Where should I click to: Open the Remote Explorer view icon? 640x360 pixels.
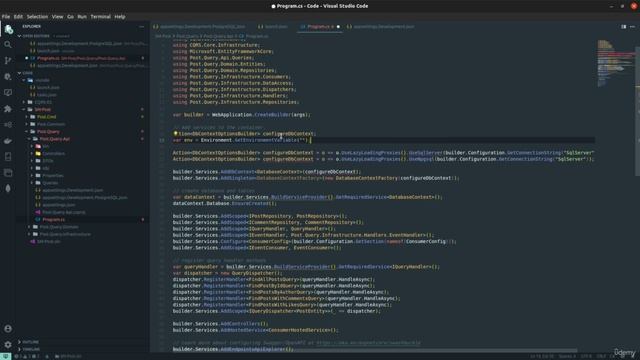point(8,93)
